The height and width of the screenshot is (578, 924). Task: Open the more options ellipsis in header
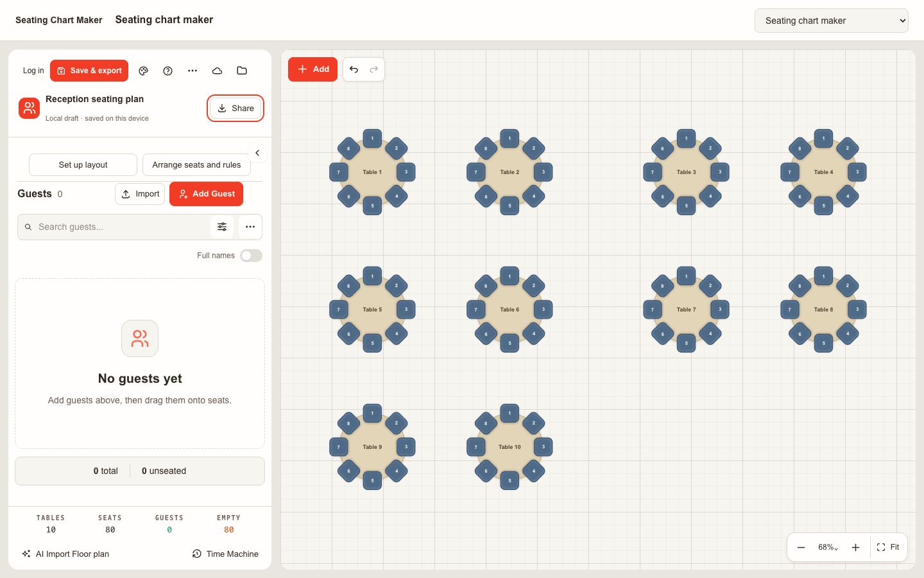point(193,71)
